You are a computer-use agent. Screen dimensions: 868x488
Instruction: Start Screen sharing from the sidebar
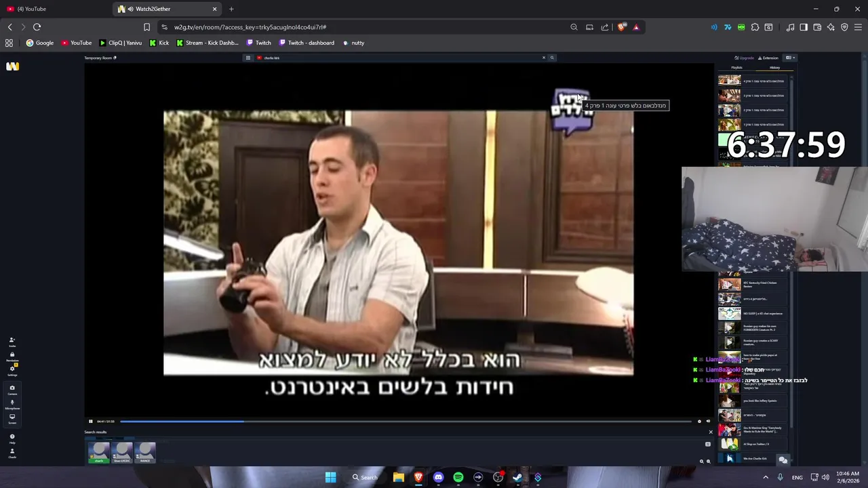[12, 418]
